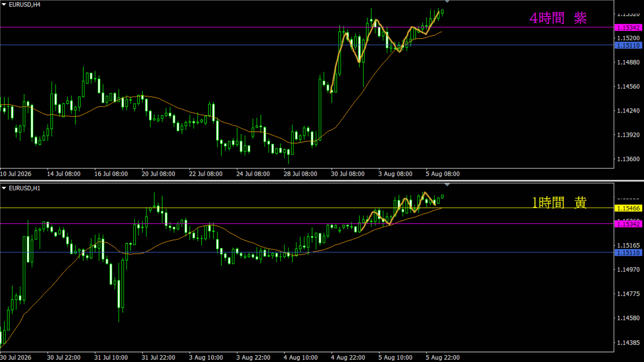The width and height of the screenshot is (644, 362).
Task: Click the "5 Aug 10:00" time axis label
Action: [x=395, y=357]
